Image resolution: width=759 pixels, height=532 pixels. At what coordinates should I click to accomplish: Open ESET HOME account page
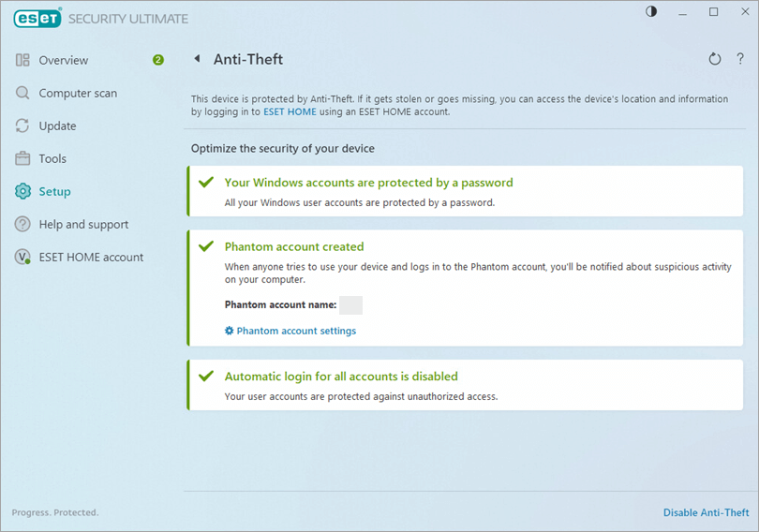(91, 258)
